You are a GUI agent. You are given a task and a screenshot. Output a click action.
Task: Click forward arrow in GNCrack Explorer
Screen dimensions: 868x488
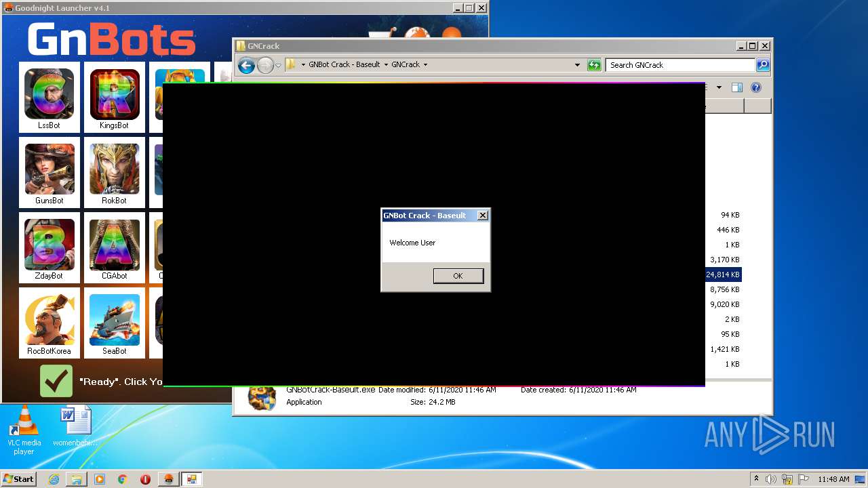pos(264,65)
